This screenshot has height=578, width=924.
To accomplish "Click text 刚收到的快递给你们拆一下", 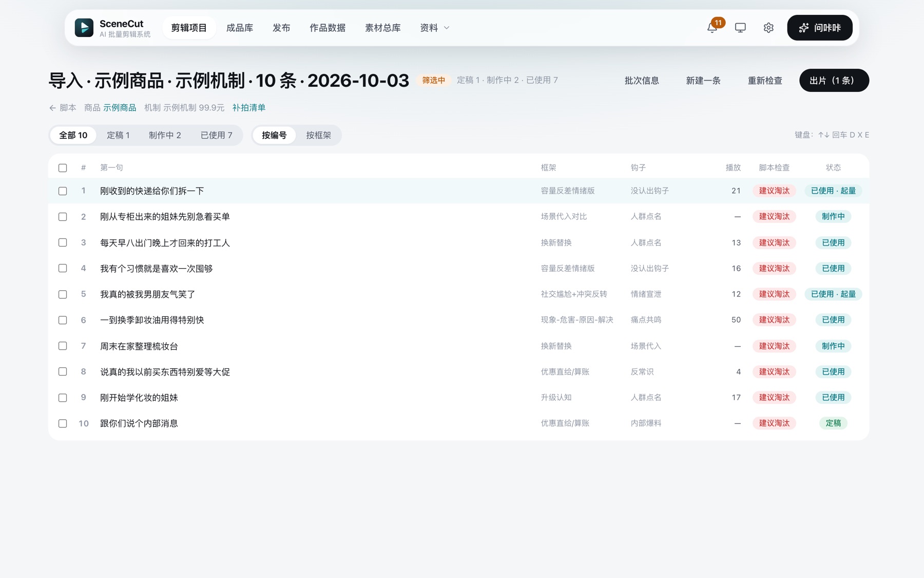I will coord(152,191).
